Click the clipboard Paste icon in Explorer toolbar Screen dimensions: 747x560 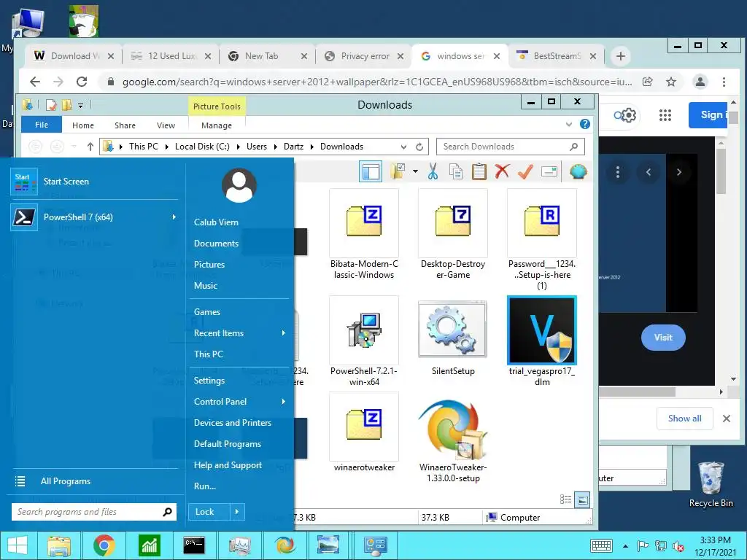tap(479, 171)
